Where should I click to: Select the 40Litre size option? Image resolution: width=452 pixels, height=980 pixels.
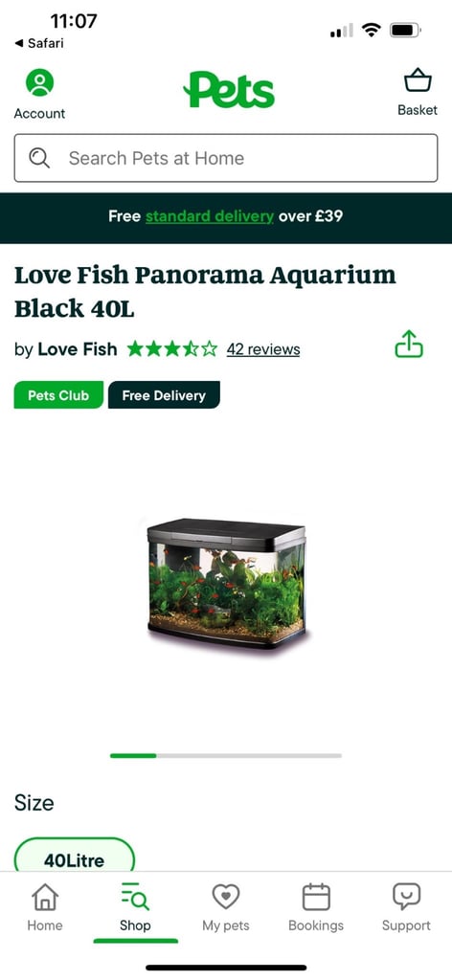tap(75, 855)
